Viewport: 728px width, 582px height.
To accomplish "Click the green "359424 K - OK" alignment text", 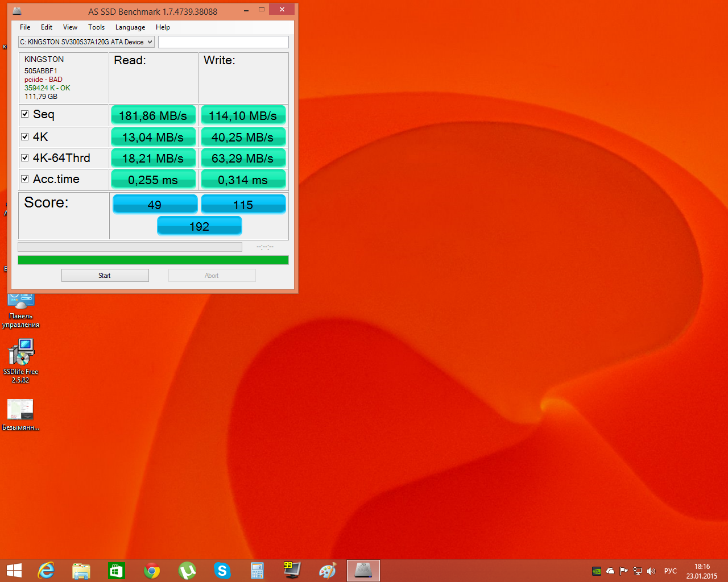I will (x=47, y=88).
